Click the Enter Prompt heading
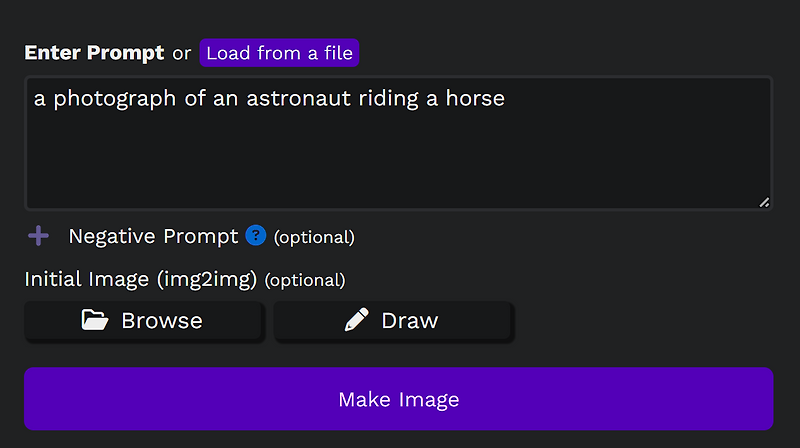The image size is (800, 448). (94, 53)
